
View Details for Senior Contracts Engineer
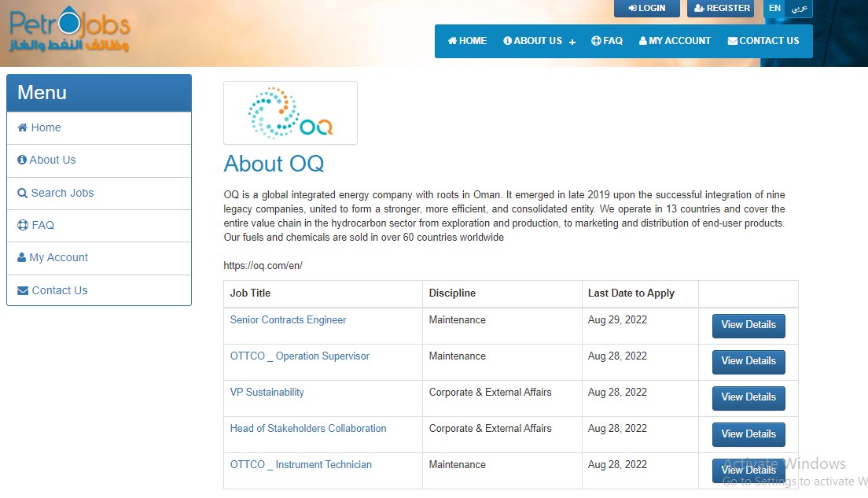click(x=748, y=325)
